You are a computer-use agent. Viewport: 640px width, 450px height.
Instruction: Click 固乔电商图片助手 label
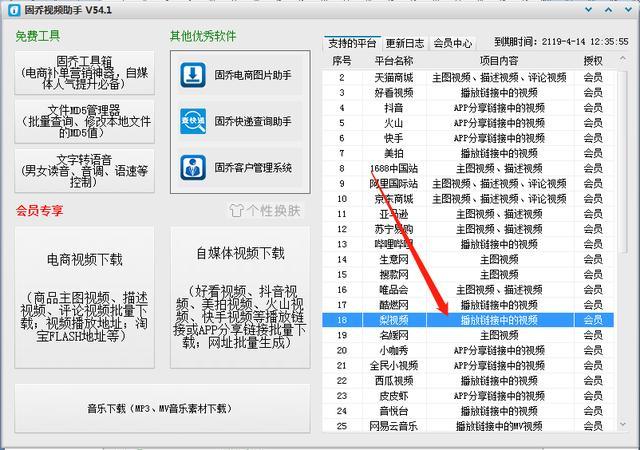pos(253,75)
